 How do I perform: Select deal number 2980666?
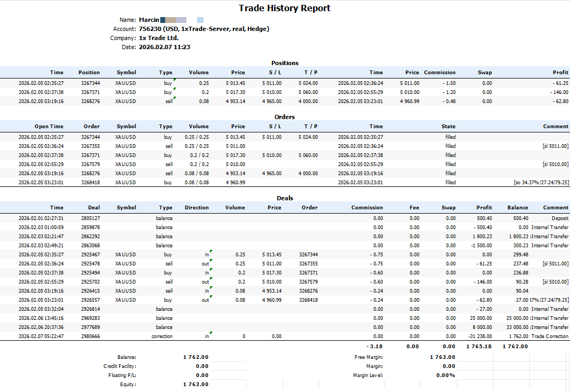tap(90, 336)
